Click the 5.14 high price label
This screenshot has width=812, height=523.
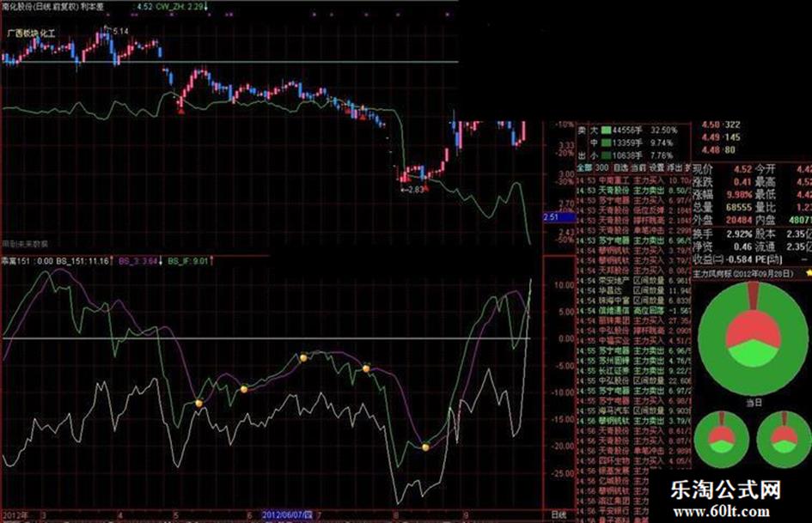coord(120,31)
